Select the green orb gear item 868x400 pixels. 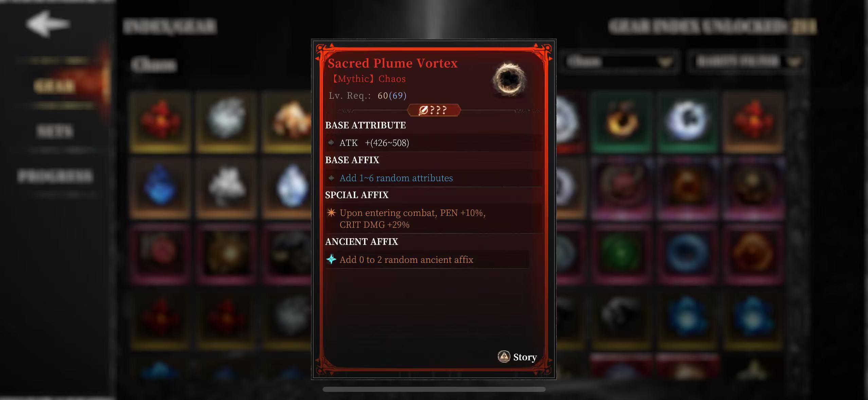(x=621, y=253)
